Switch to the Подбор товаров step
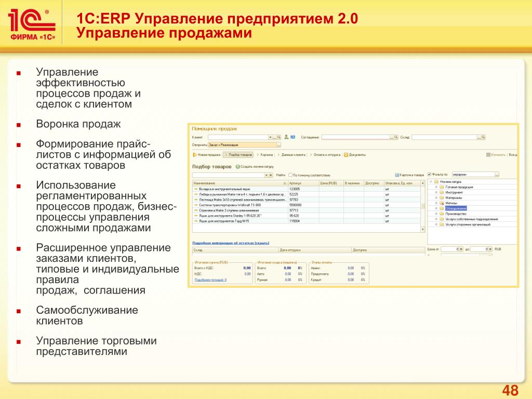The image size is (532, 399). (238, 155)
